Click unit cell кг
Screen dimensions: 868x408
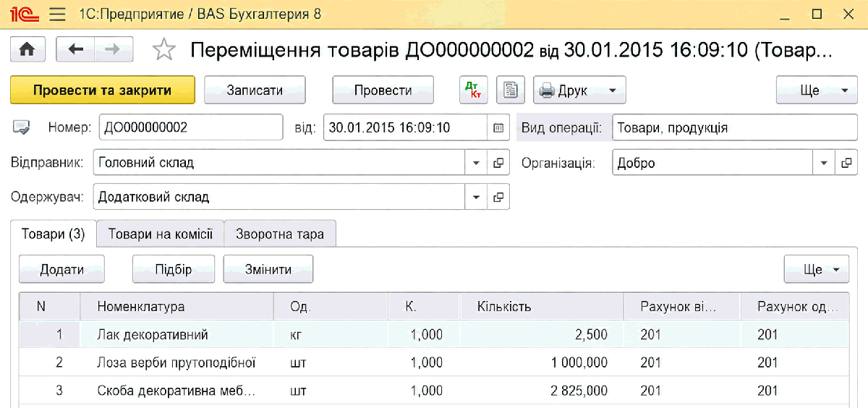pyautogui.click(x=331, y=335)
